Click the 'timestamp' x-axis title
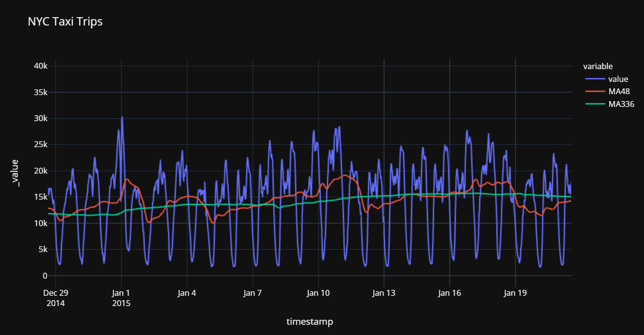Image resolution: width=644 pixels, height=335 pixels. click(x=309, y=322)
